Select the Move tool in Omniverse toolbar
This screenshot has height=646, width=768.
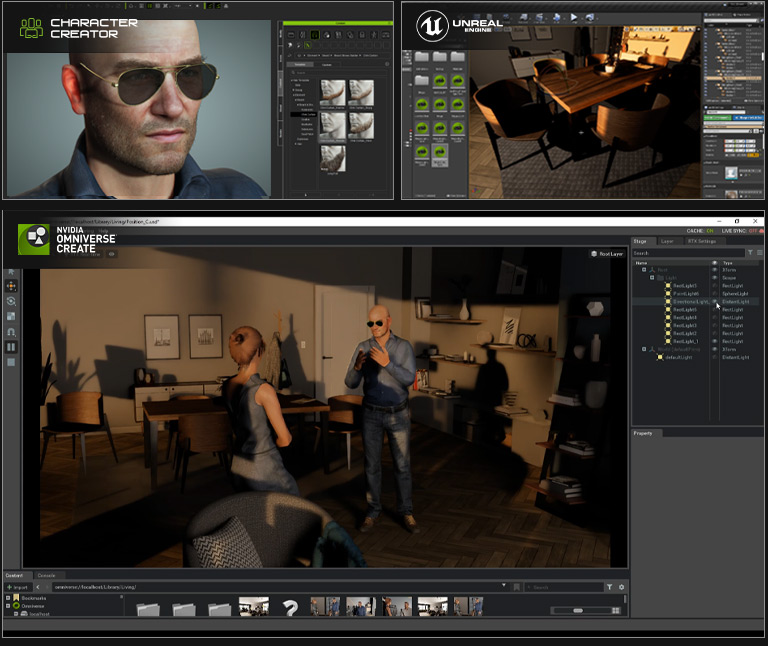coord(11,285)
